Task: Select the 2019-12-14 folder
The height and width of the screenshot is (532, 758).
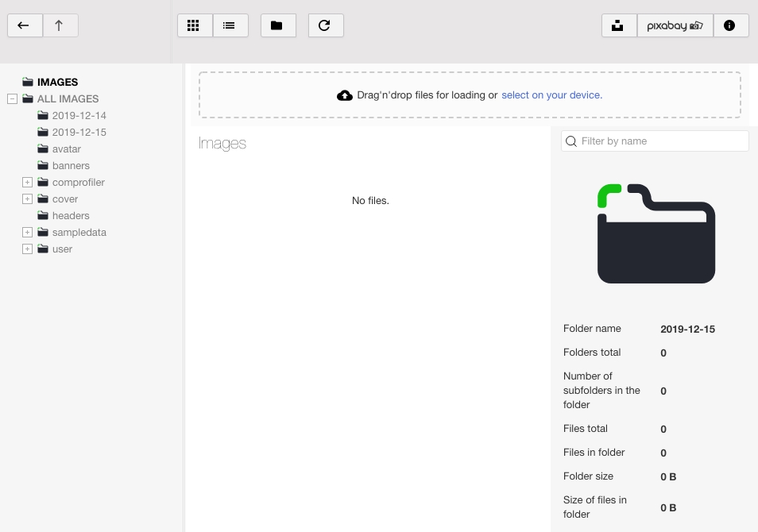Action: (79, 116)
